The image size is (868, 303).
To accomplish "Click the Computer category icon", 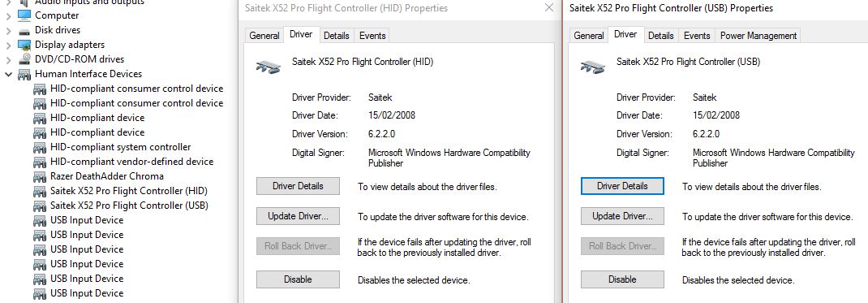I will coord(24,15).
